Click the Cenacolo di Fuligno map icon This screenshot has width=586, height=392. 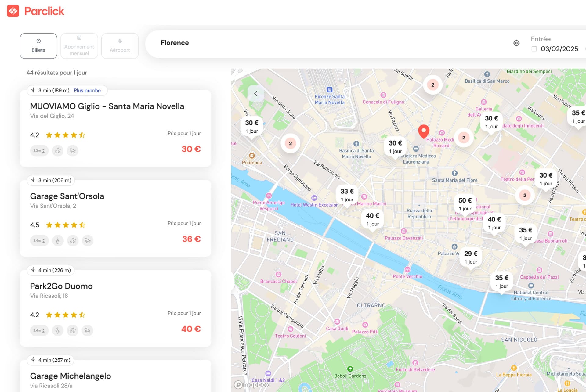(383, 95)
